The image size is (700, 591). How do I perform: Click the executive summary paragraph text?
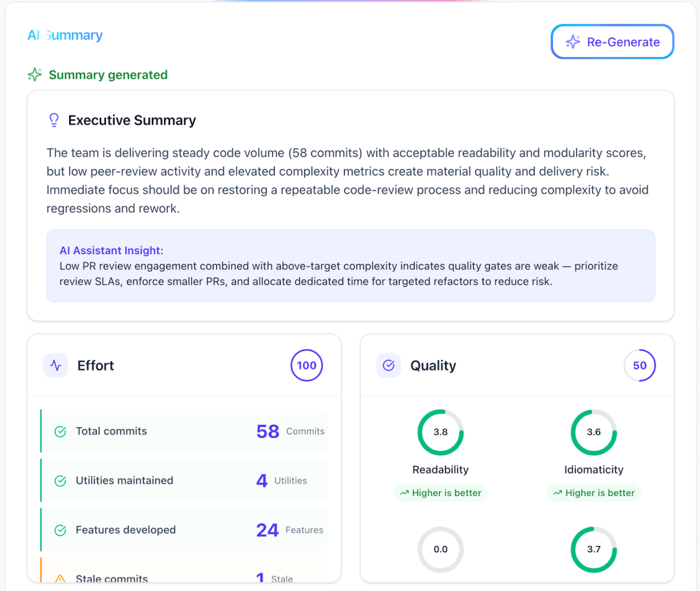click(x=347, y=180)
